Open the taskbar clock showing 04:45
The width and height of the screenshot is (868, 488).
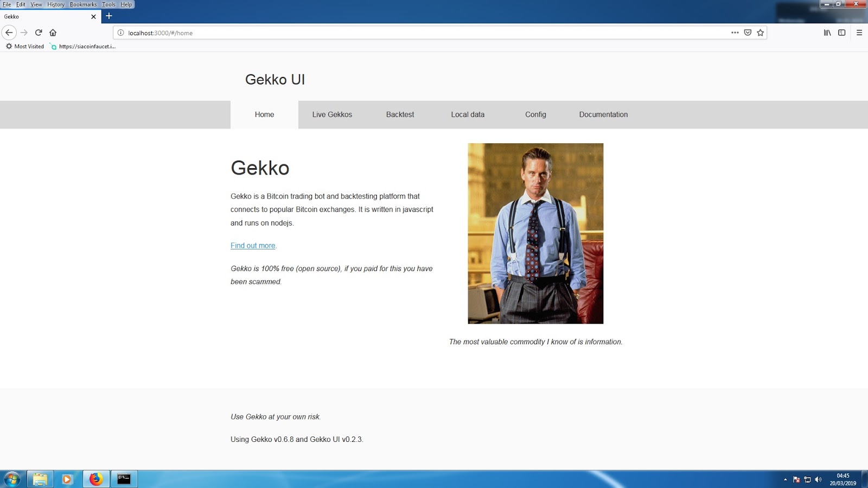click(x=843, y=479)
